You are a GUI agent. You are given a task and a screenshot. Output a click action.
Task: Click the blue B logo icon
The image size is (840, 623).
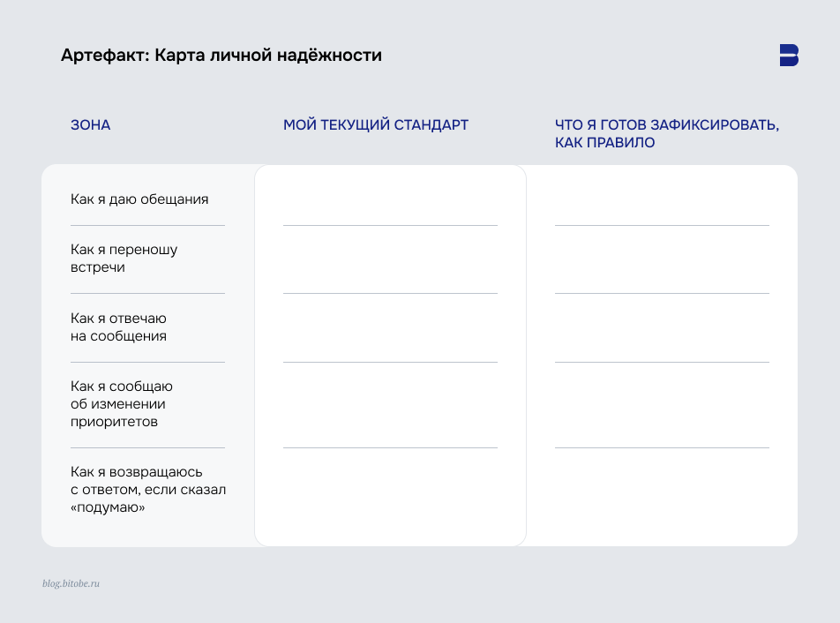coord(788,55)
